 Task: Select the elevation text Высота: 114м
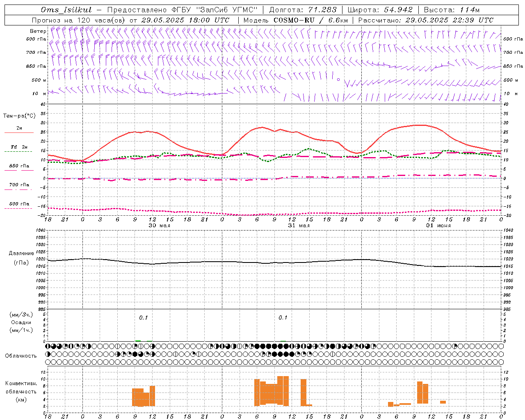(x=452, y=10)
